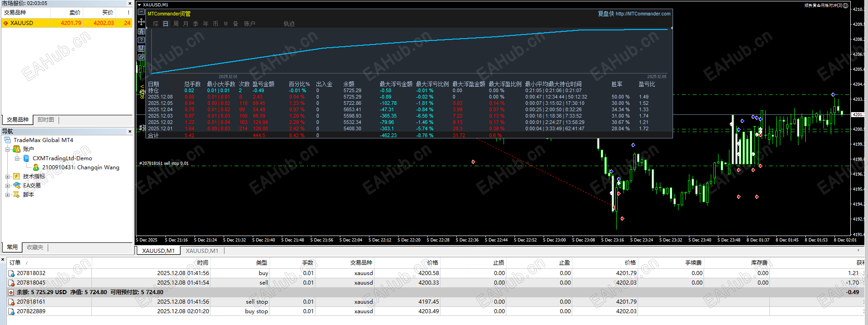Screen dimensions: 868x325
Task: Click the 4203.49 price of buy stop order
Action: [429, 311]
